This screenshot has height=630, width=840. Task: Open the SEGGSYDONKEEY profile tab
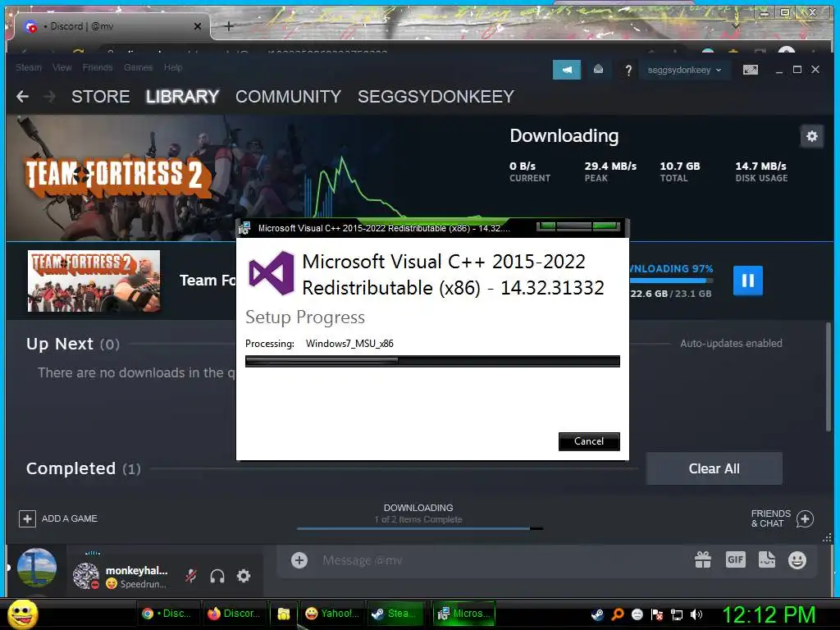pos(436,97)
